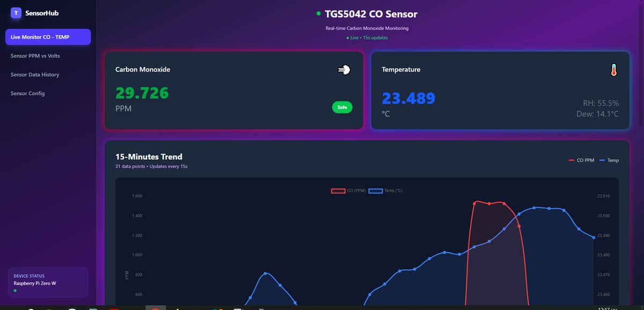The height and width of the screenshot is (310, 644).
Task: Click the peak point of the small blue hump
Action: click(x=266, y=274)
